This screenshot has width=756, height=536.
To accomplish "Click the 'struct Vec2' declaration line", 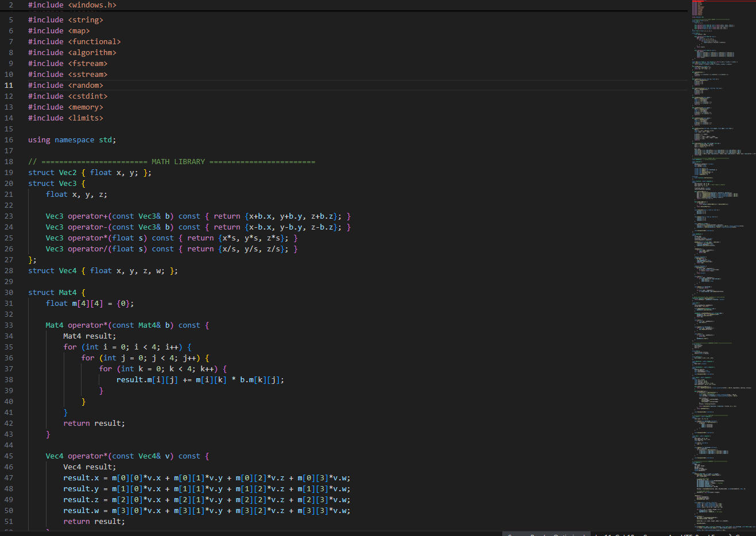I will 90,172.
